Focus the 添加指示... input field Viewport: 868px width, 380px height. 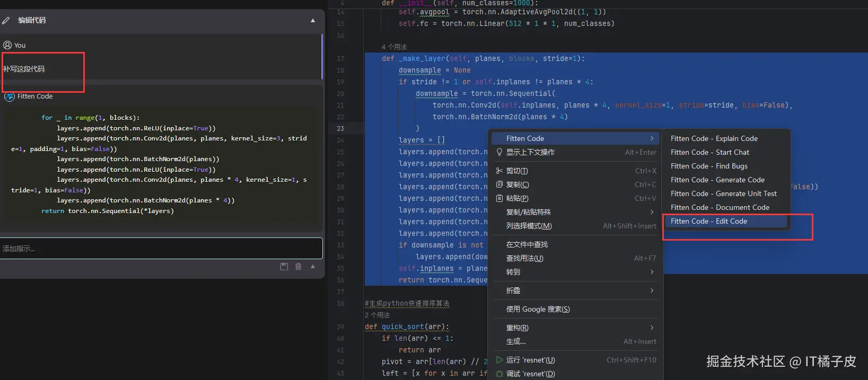click(x=161, y=249)
